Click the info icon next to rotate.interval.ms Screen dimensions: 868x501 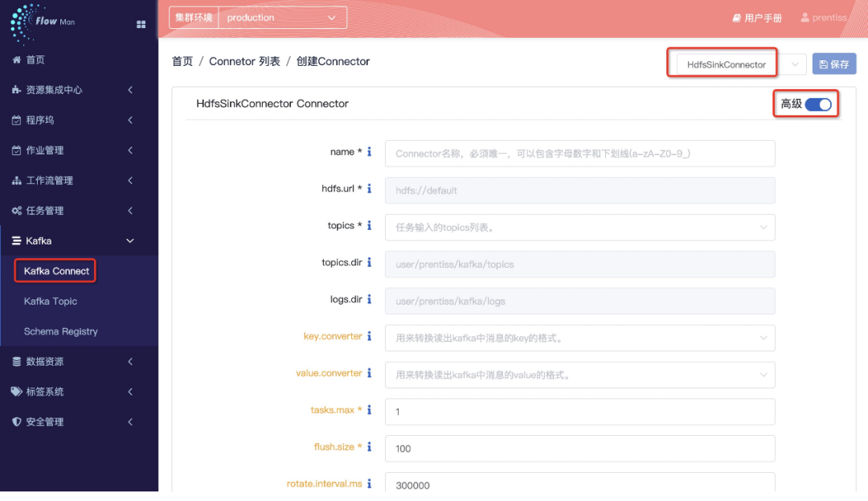click(369, 484)
